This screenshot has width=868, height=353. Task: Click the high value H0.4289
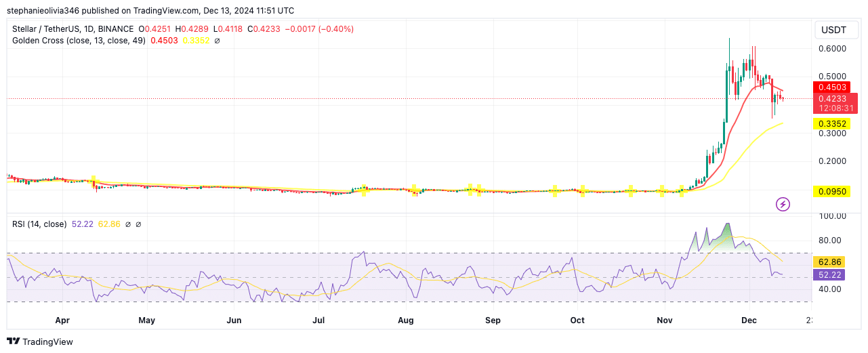coord(192,29)
